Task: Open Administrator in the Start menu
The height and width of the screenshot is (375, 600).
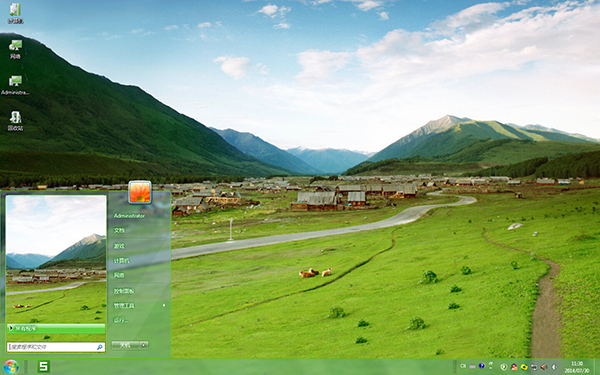Action: point(129,216)
